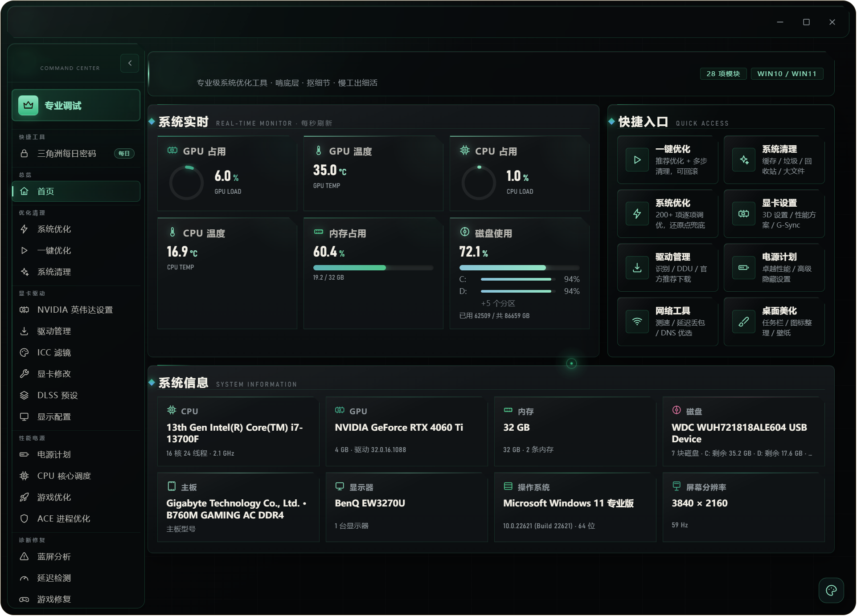This screenshot has height=616, width=857.
Task: Open 系统优化 quick access card
Action: [668, 214]
